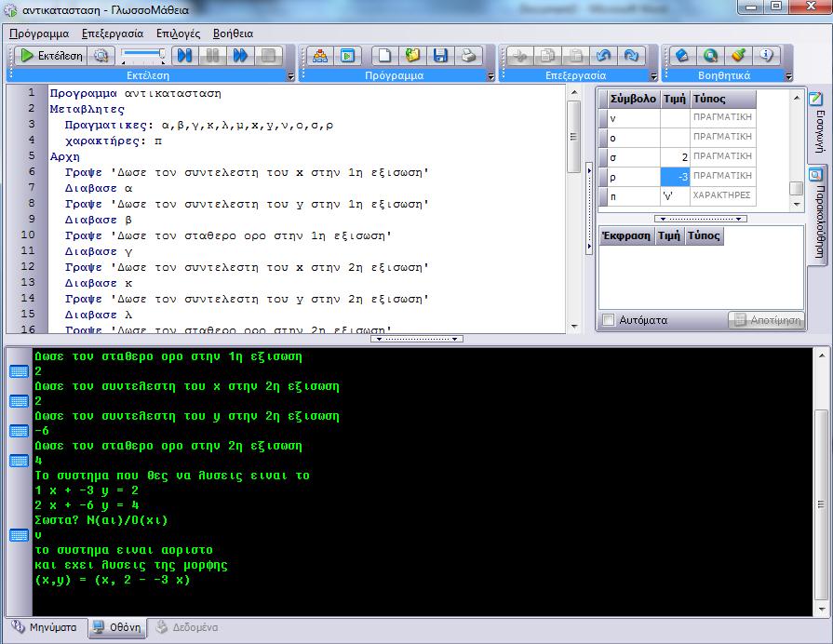Create a new program file
The width and height of the screenshot is (833, 644).
[x=384, y=55]
